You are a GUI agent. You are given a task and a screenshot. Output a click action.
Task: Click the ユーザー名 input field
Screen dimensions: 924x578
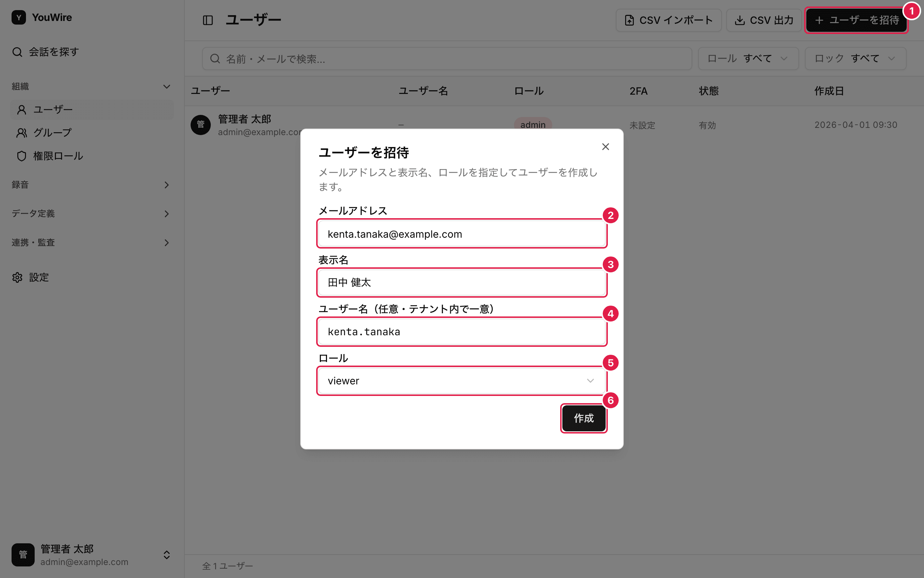462,331
